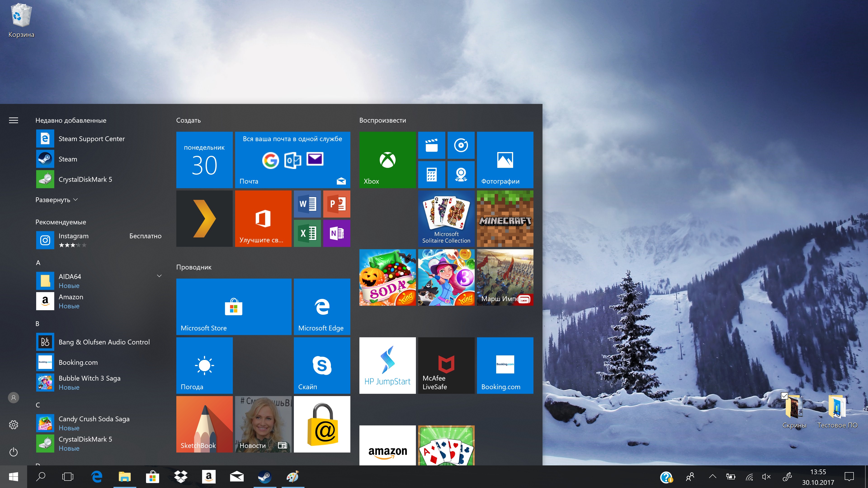Select the Корзина recycle bin icon
Image resolution: width=868 pixels, height=488 pixels.
21,21
